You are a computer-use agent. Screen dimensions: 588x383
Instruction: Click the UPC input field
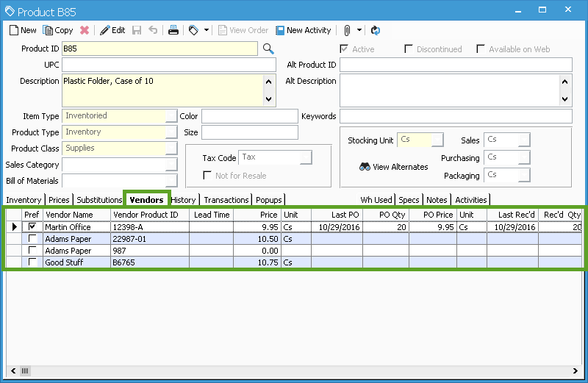pyautogui.click(x=169, y=65)
